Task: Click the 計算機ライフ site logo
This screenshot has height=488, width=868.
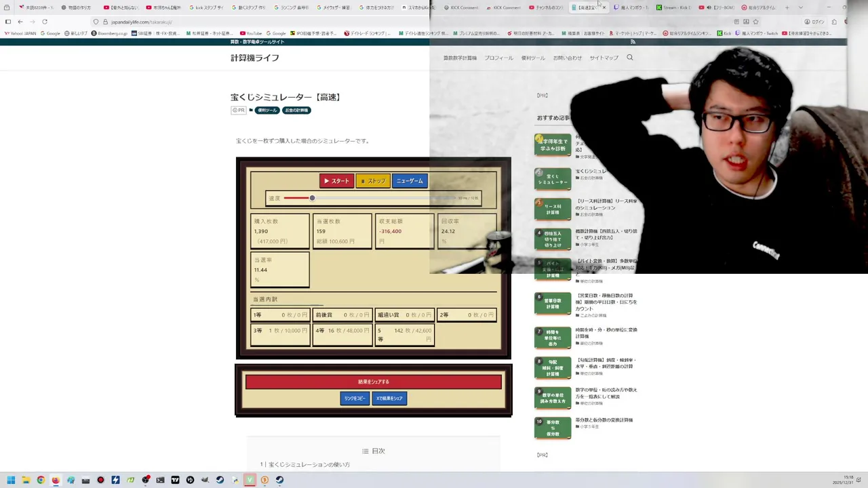Action: (254, 58)
